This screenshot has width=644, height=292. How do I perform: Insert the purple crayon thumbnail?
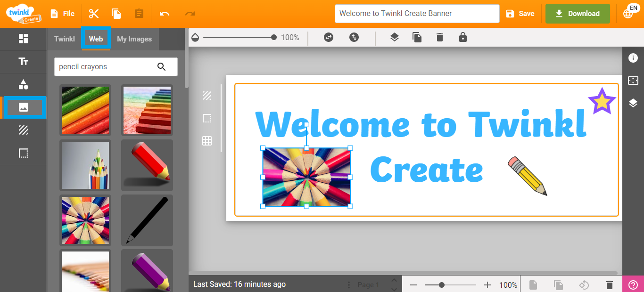pyautogui.click(x=147, y=271)
